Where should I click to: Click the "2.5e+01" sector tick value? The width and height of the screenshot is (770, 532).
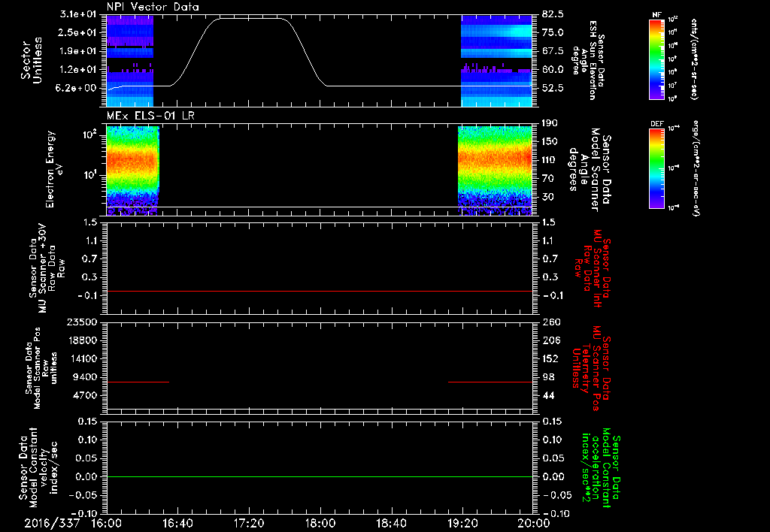tap(78, 32)
